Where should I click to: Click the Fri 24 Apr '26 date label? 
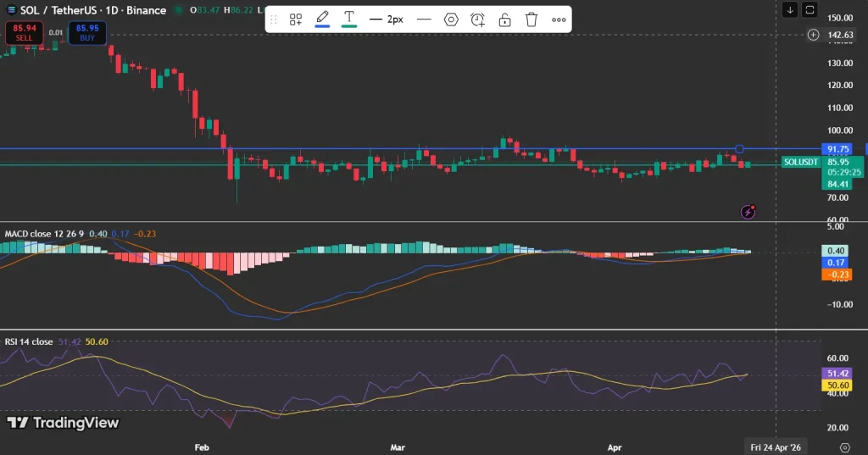click(776, 447)
